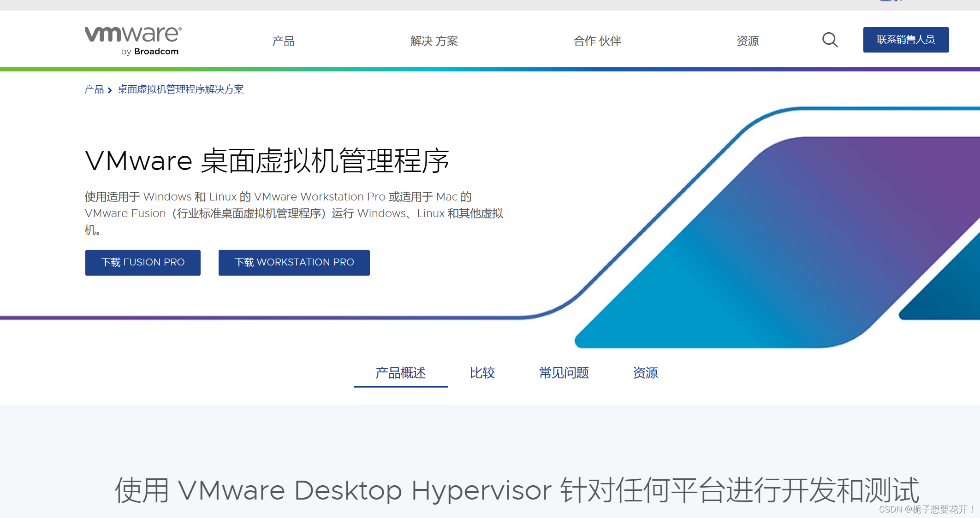The width and height of the screenshot is (980, 518).
Task: Click the search magnifier icon
Action: 830,40
